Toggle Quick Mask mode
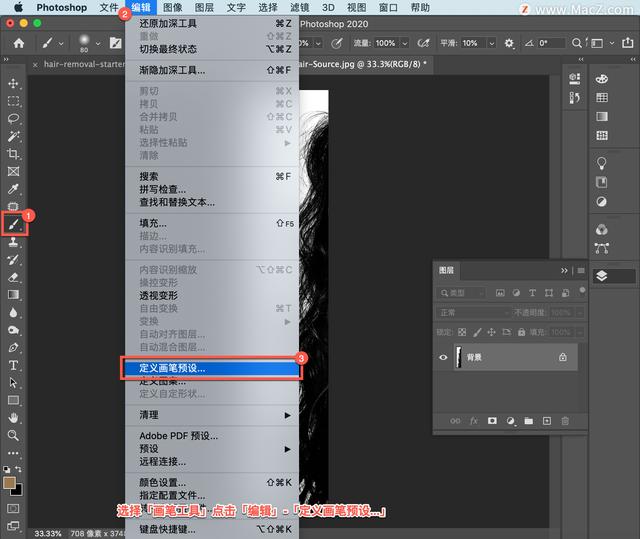The width and height of the screenshot is (640, 539). coord(13,508)
